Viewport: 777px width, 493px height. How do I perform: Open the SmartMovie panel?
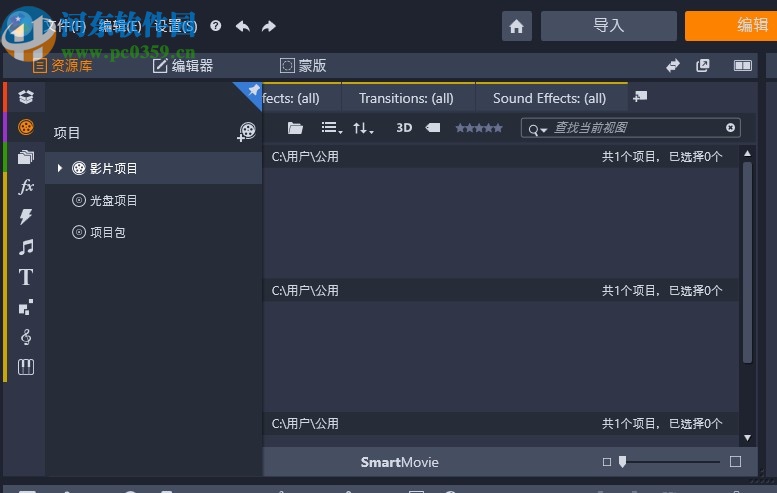tap(399, 462)
